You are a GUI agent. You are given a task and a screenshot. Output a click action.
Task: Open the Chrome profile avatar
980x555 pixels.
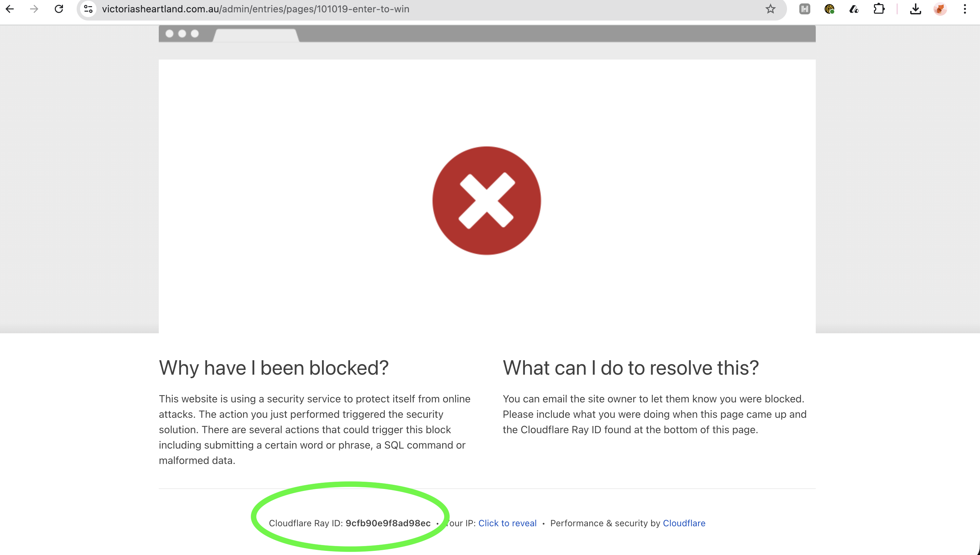click(x=940, y=9)
